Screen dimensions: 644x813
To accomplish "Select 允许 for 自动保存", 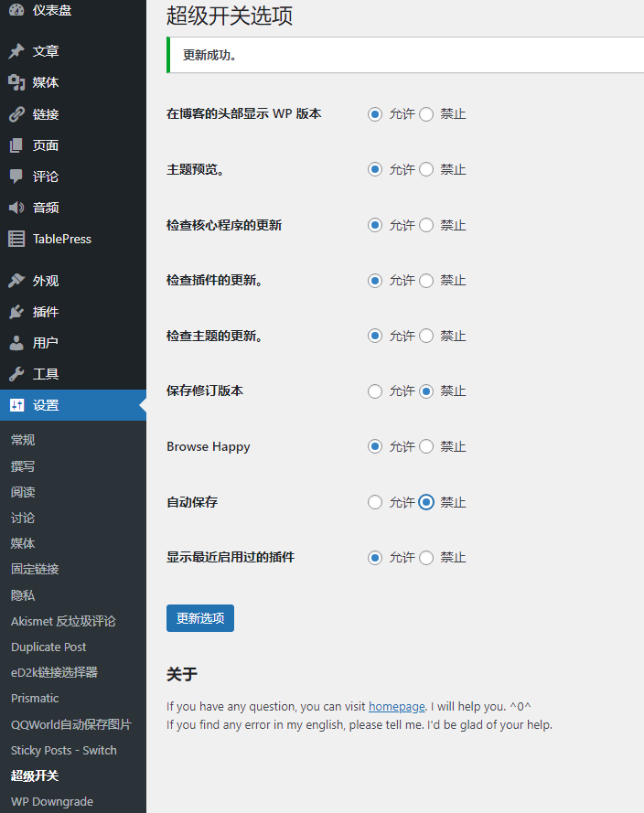I will pos(375,502).
